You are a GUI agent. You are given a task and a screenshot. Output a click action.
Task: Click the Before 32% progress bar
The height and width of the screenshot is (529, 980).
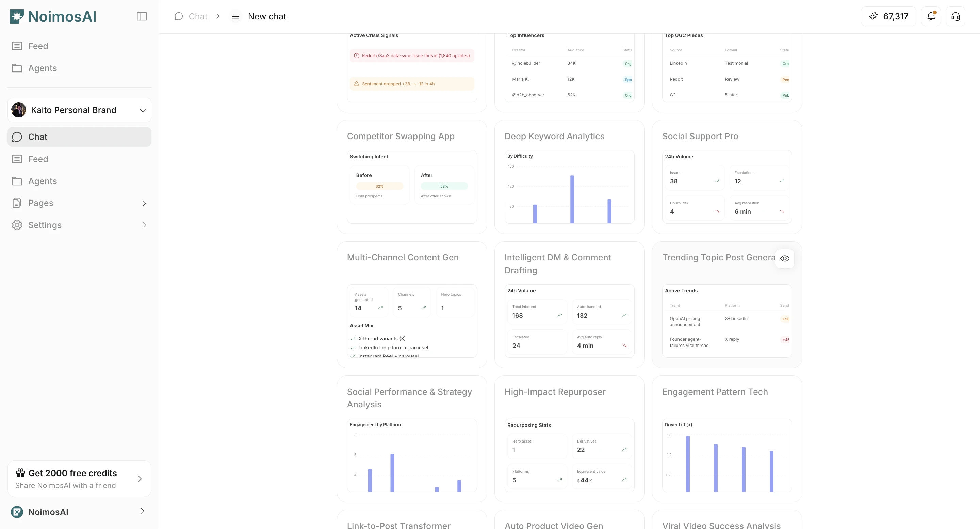(x=379, y=187)
